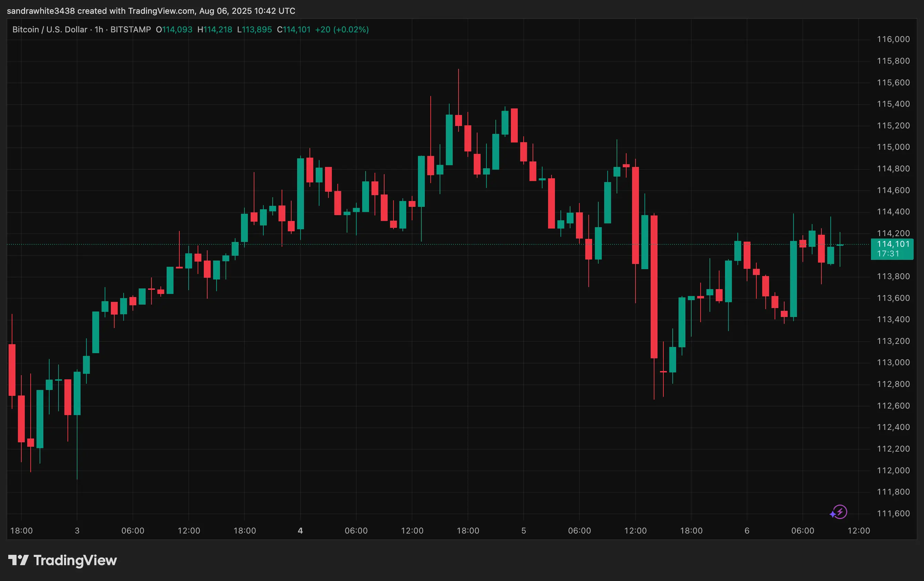Screen dimensions: 924x581
Task: Click the low value L113,895
Action: (254, 30)
